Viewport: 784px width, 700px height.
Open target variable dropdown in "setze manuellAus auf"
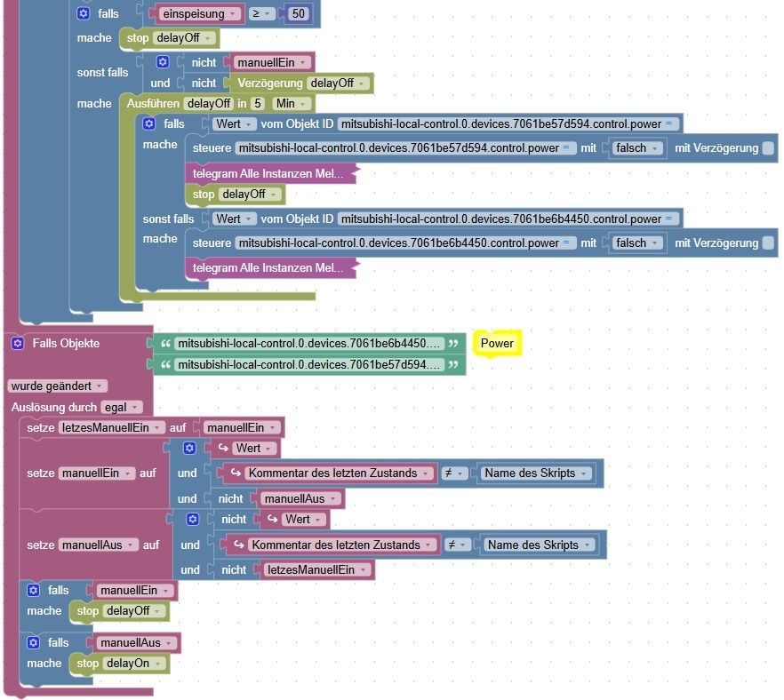pyautogui.click(x=98, y=545)
